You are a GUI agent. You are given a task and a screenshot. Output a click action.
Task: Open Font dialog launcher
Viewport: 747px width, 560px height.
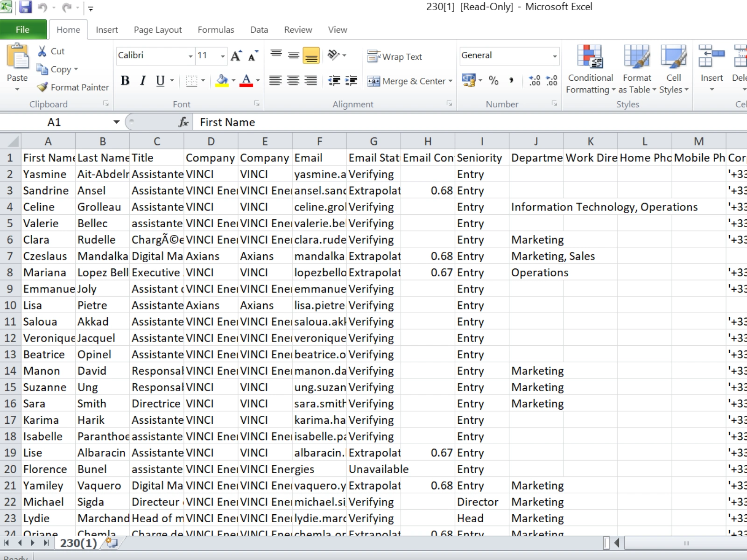(256, 104)
